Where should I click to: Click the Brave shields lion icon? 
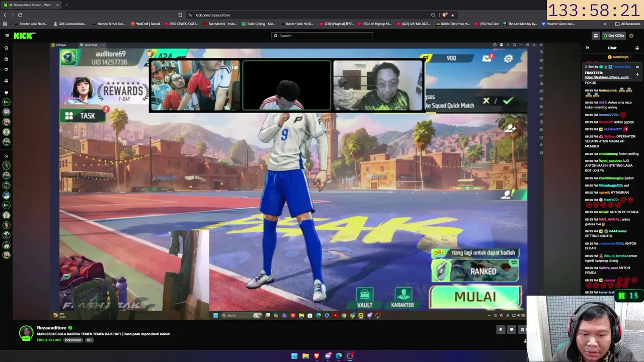pos(444,15)
